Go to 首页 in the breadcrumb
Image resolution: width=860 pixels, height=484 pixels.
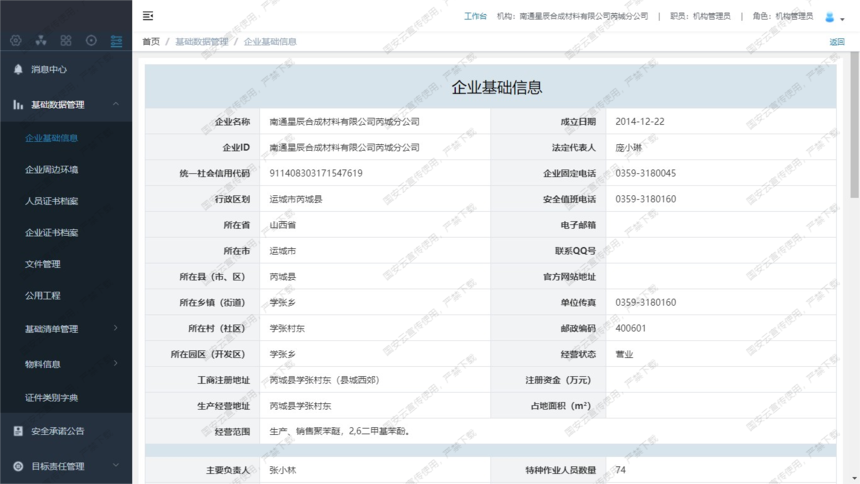(x=151, y=42)
